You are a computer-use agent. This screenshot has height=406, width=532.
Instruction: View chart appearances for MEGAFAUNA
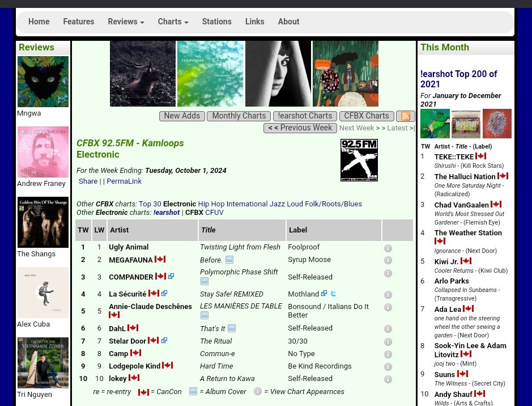click(388, 260)
